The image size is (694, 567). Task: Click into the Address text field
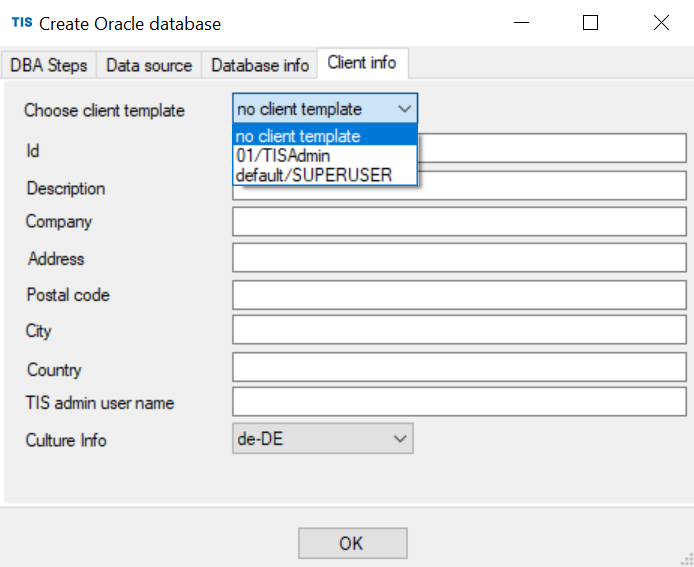click(459, 258)
